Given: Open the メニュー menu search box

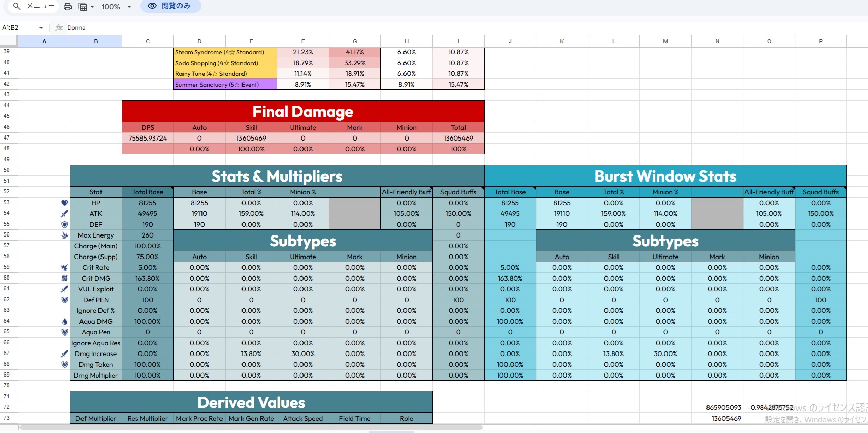Looking at the screenshot, I should pyautogui.click(x=34, y=6).
